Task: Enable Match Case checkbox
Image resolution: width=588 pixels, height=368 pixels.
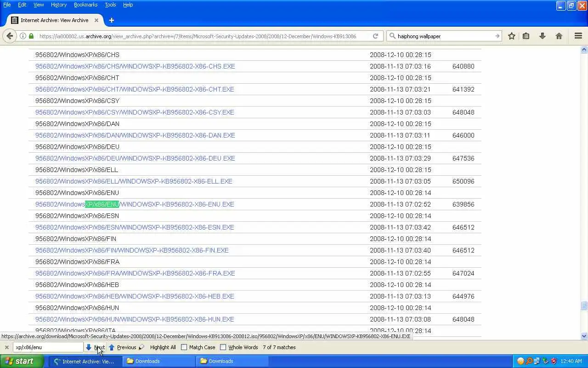Action: (x=184, y=347)
